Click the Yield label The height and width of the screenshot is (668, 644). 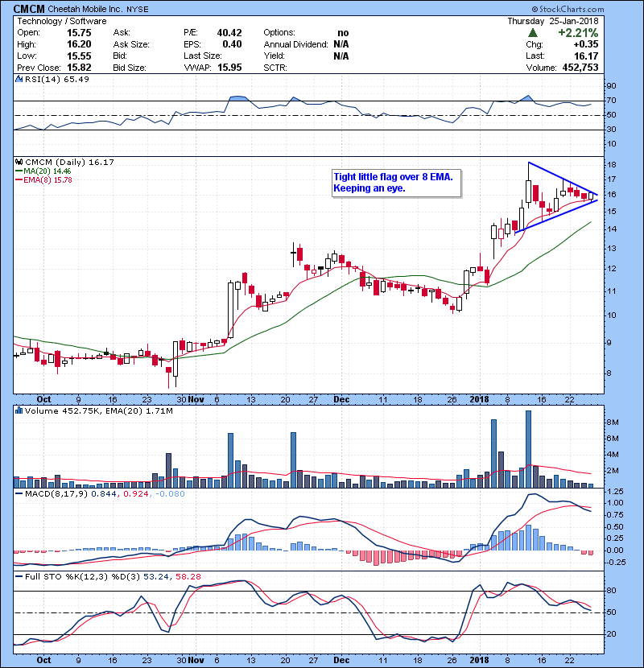coord(274,56)
